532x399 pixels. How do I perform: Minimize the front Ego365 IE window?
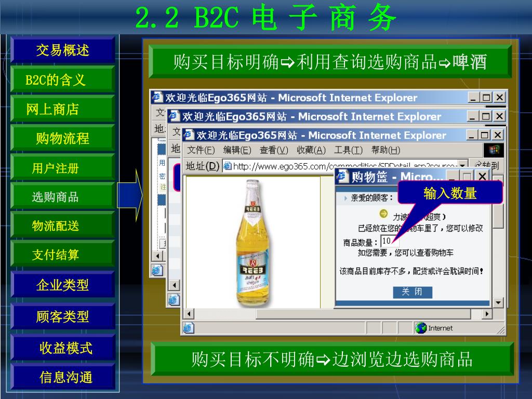[471, 136]
